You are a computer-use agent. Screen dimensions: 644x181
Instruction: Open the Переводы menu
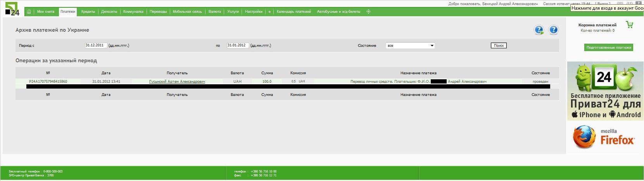(158, 12)
